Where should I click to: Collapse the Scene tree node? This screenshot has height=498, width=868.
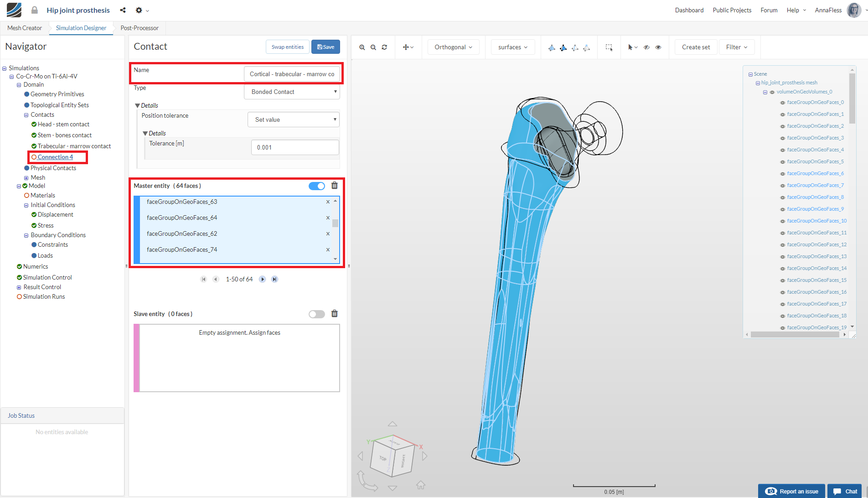tap(750, 74)
